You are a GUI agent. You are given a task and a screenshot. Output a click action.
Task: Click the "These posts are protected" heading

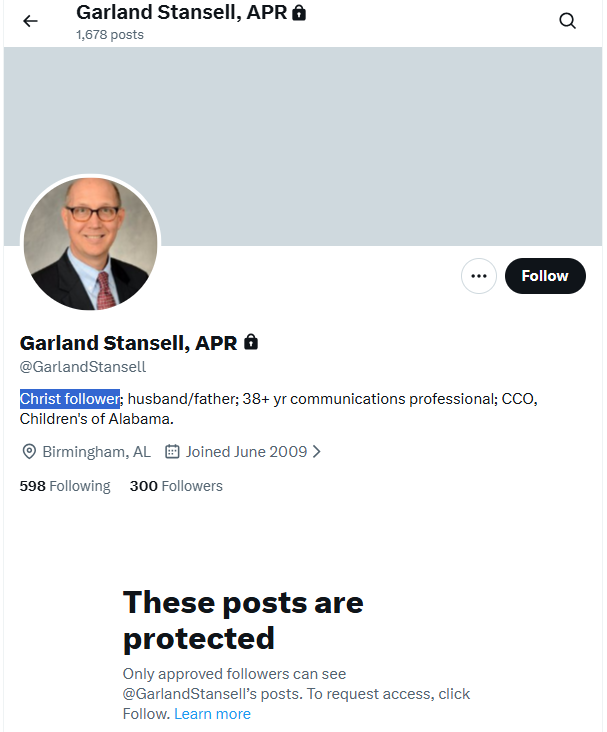pos(243,620)
